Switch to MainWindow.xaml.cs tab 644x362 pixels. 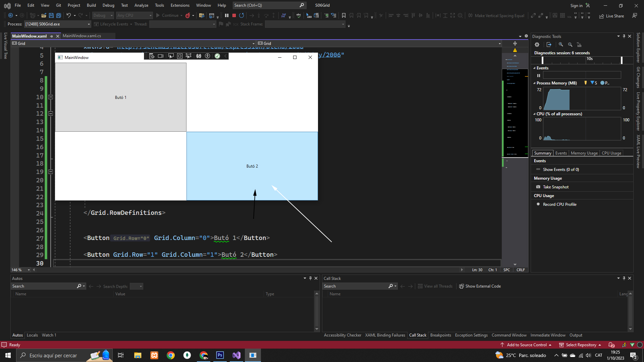82,36
